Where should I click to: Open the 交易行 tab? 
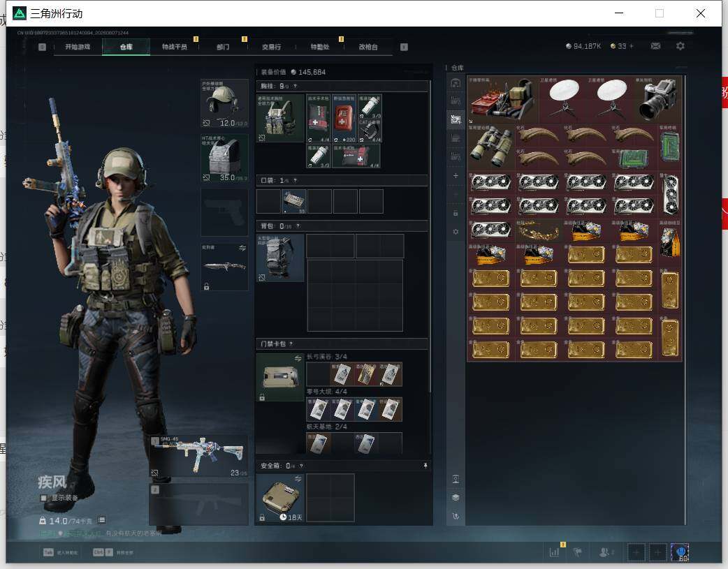click(x=271, y=47)
